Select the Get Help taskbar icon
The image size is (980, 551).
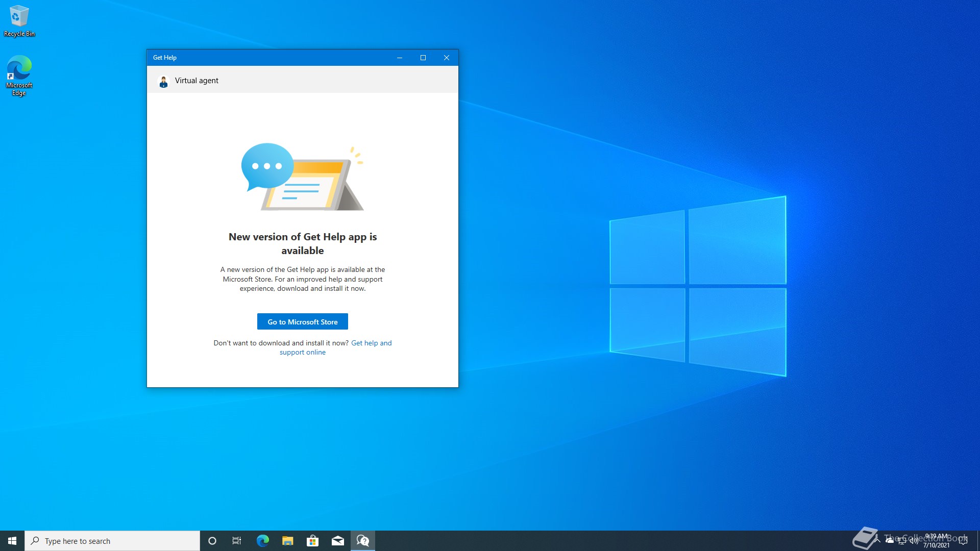pyautogui.click(x=363, y=541)
